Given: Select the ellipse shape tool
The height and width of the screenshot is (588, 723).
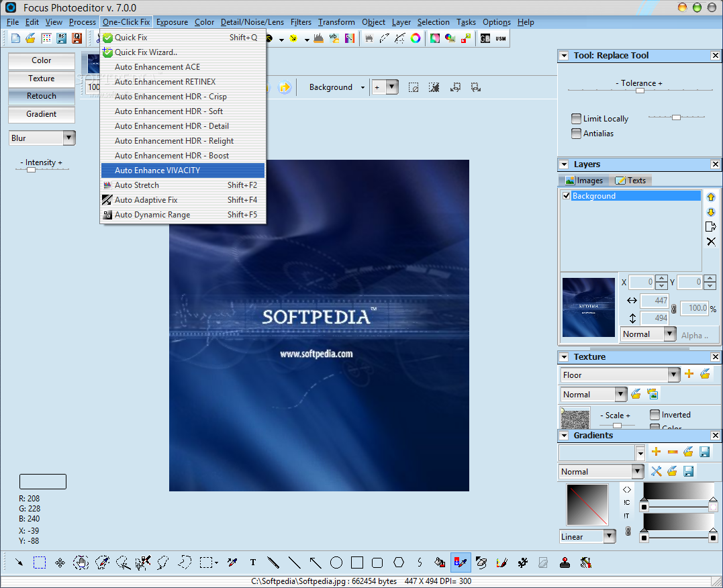Looking at the screenshot, I should [336, 562].
